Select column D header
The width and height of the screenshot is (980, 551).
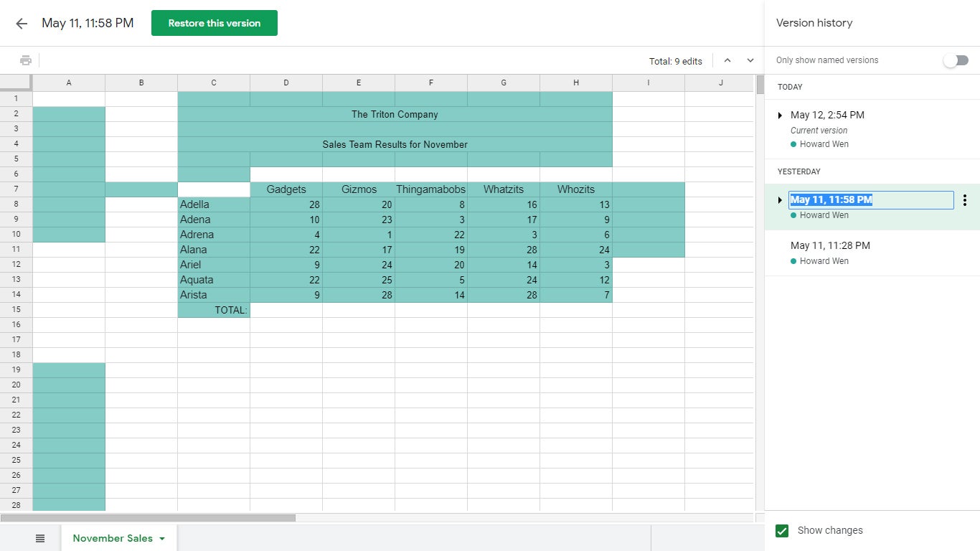[x=286, y=83]
